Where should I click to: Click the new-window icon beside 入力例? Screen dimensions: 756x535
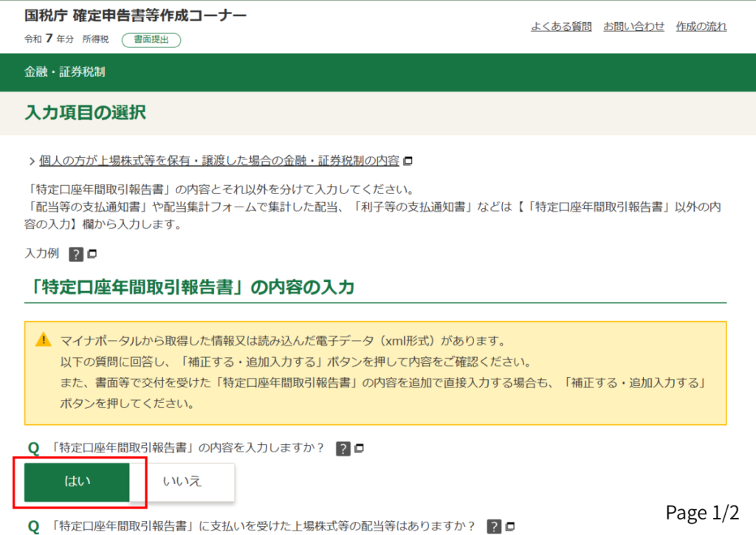click(x=92, y=254)
